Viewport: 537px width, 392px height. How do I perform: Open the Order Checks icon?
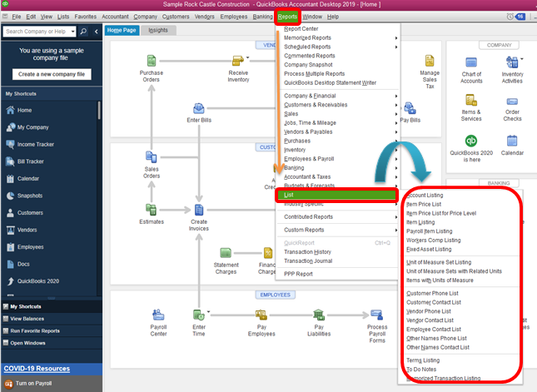512,102
